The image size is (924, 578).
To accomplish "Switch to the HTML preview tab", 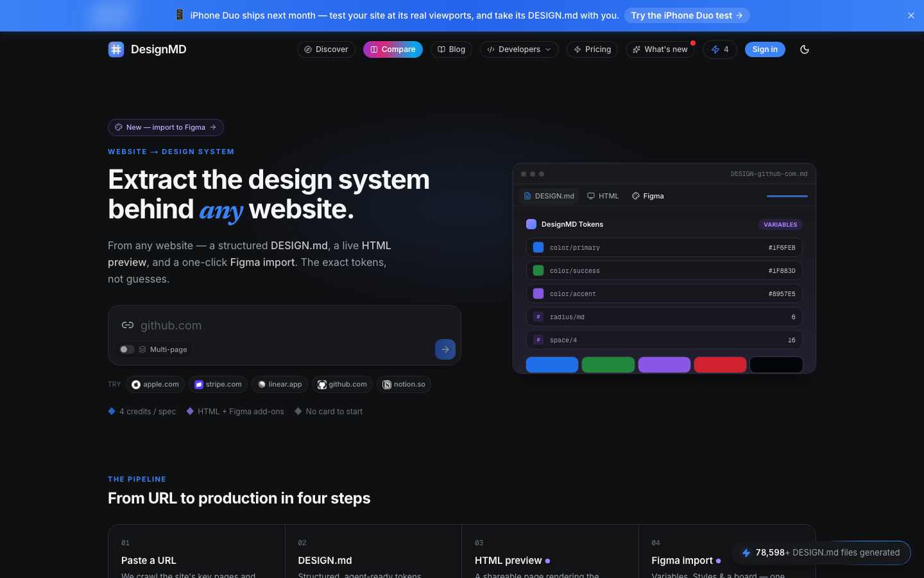I will pyautogui.click(x=603, y=196).
